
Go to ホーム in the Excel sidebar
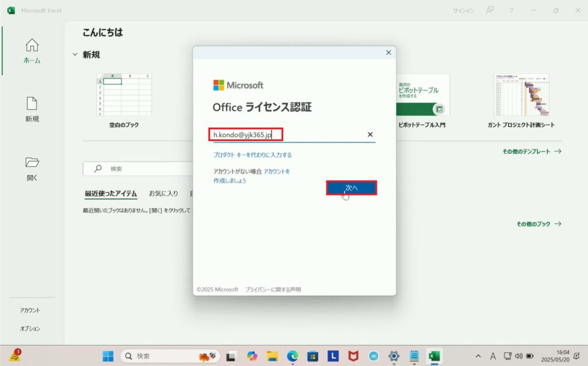(x=32, y=51)
